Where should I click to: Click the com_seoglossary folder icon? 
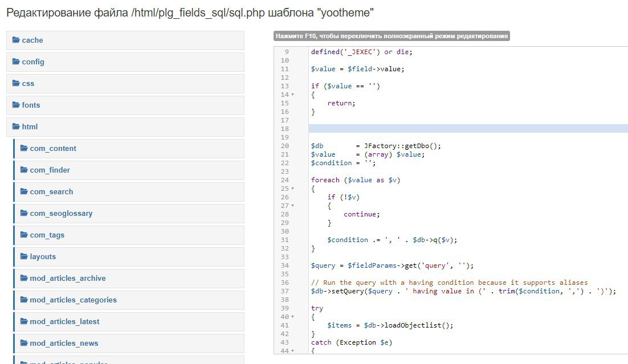(x=24, y=212)
